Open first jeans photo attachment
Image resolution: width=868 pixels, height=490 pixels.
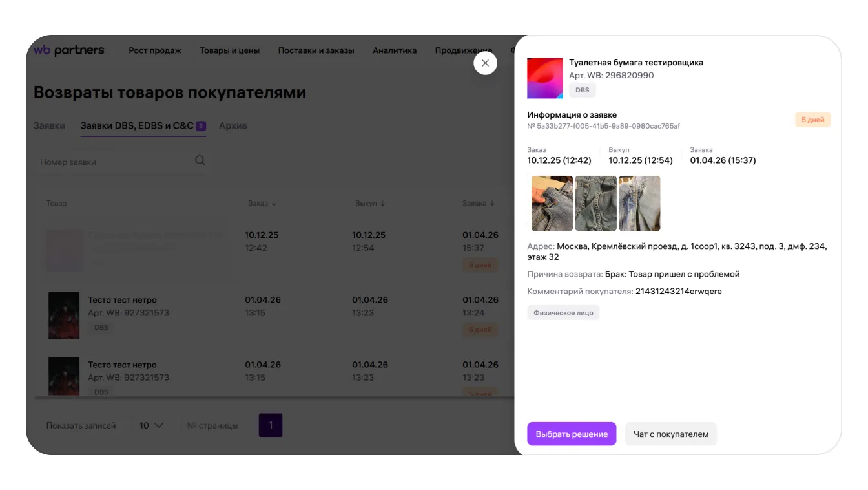point(552,204)
